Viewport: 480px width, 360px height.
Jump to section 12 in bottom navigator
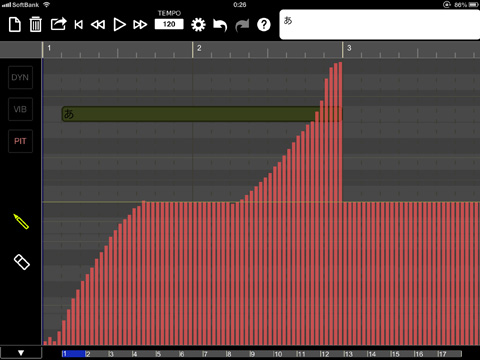[332, 354]
